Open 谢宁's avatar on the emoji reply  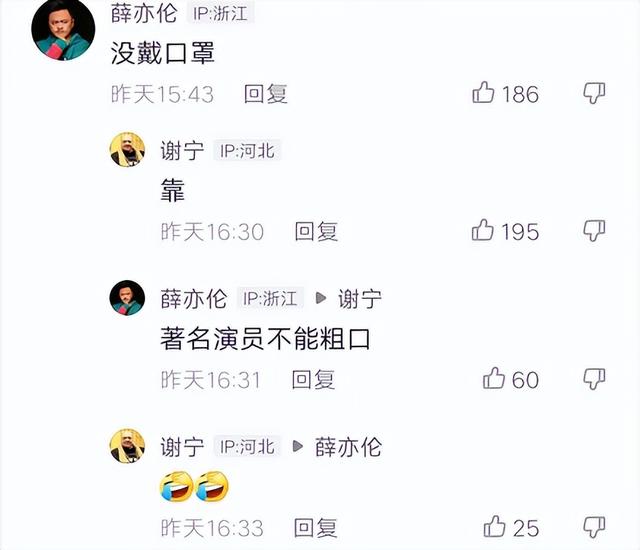point(127,446)
